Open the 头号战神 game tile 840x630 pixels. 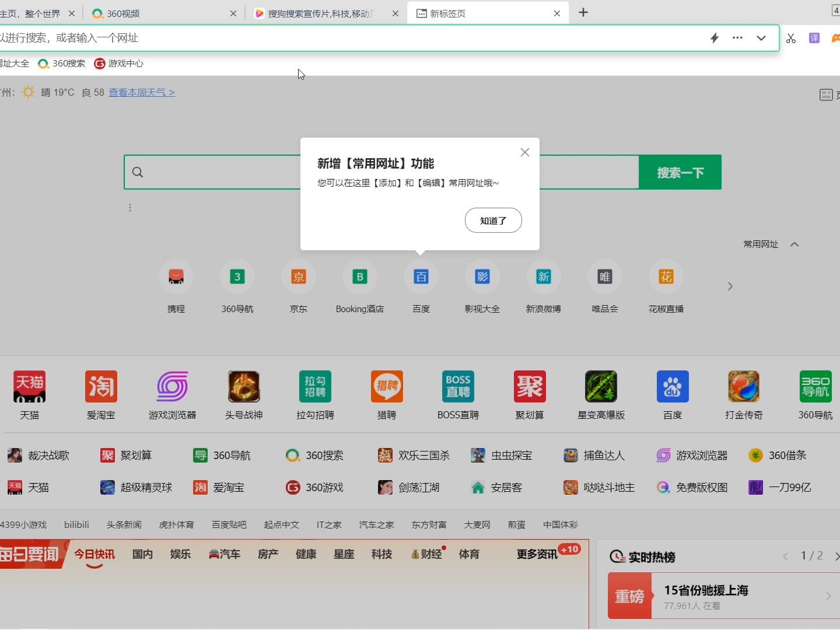pos(244,386)
